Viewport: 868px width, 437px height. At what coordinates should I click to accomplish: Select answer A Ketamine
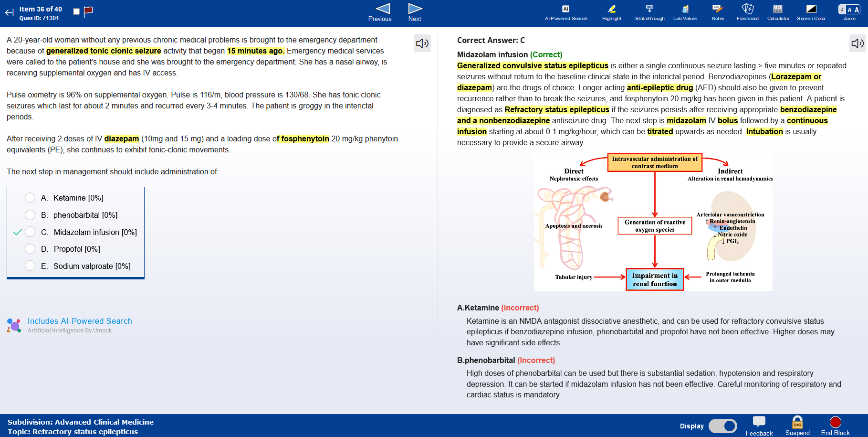coord(30,198)
